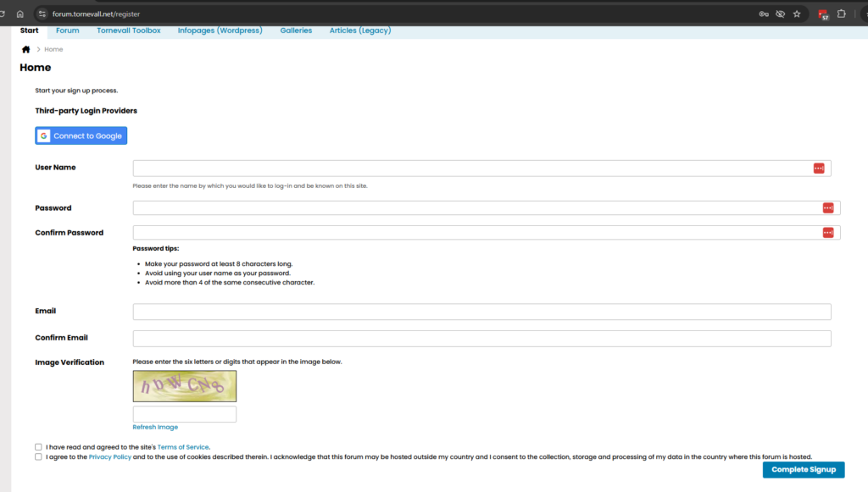The image size is (868, 492).
Task: Click Connect to Google button
Action: (x=81, y=135)
